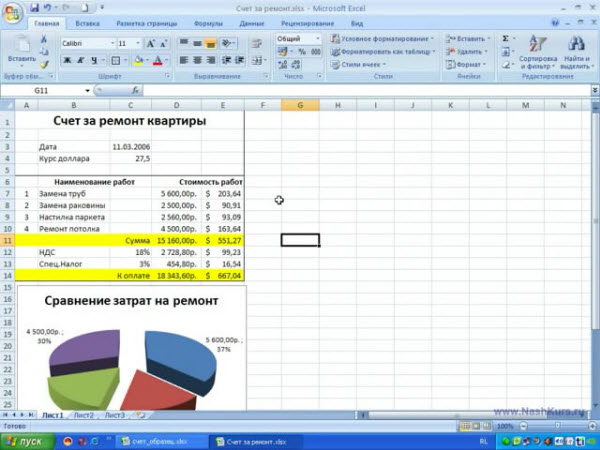Activate the Format Painter brush
The width and height of the screenshot is (600, 450).
44,64
